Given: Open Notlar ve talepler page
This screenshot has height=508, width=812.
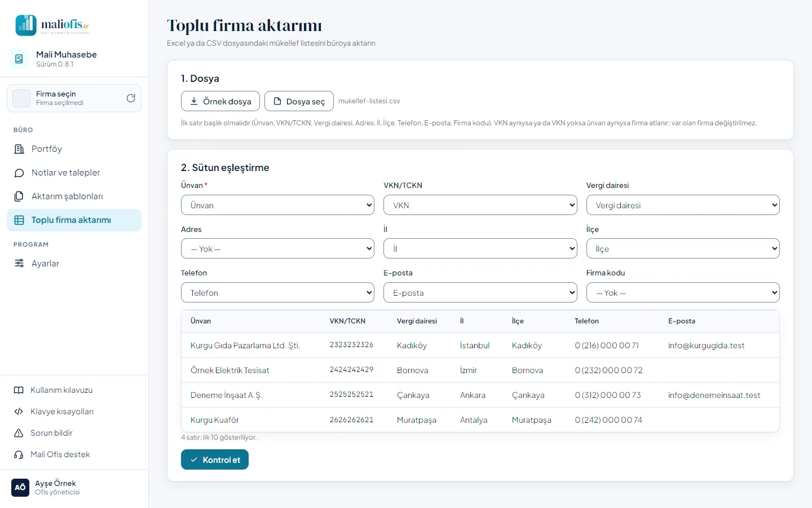Looking at the screenshot, I should pos(74,173).
